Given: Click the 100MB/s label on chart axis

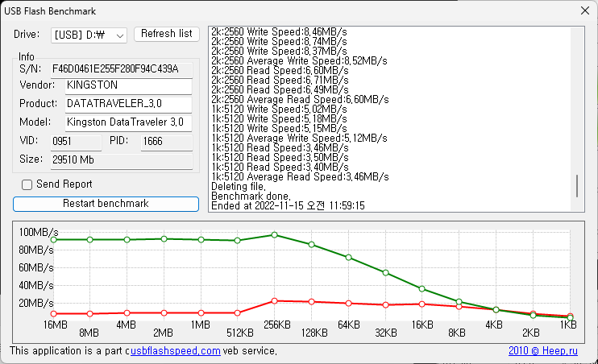Looking at the screenshot, I should point(39,232).
